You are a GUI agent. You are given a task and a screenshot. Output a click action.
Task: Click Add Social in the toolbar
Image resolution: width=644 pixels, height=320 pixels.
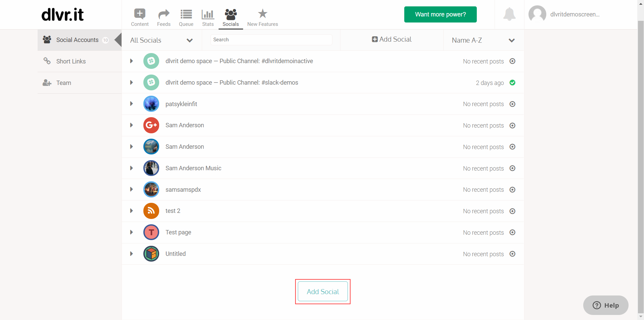(392, 39)
